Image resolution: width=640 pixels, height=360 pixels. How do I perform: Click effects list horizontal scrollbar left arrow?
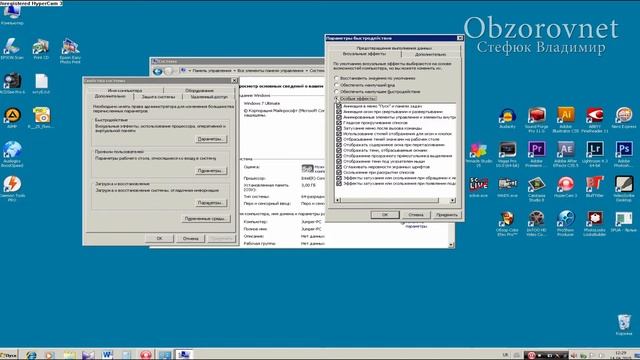coord(338,200)
